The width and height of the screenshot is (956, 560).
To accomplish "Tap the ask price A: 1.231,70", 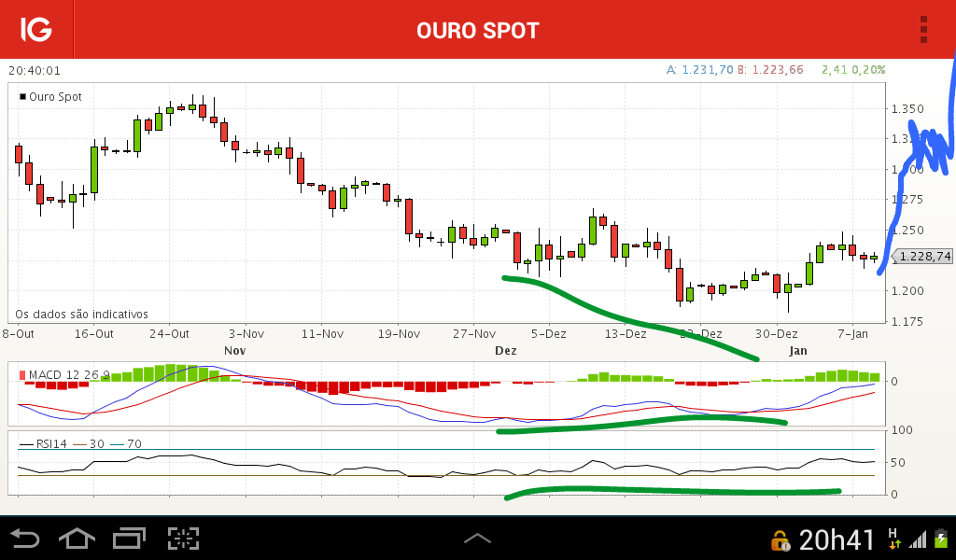I will (700, 70).
